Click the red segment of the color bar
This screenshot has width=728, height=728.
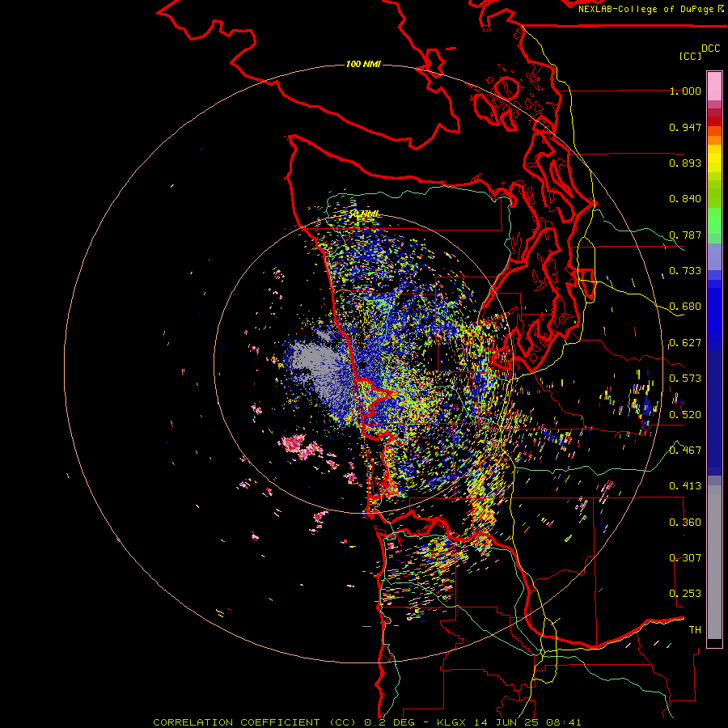(714, 121)
